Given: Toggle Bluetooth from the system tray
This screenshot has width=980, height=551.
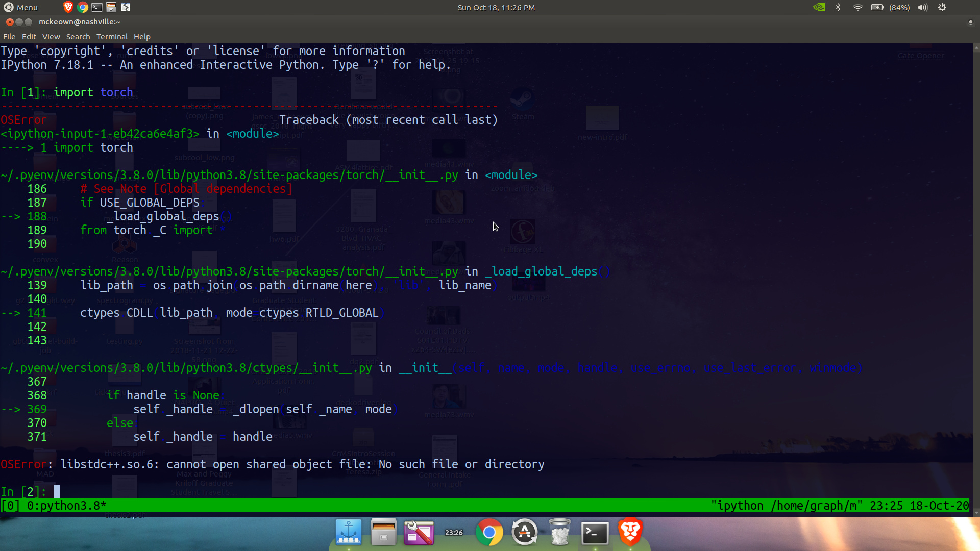Looking at the screenshot, I should pos(838,7).
